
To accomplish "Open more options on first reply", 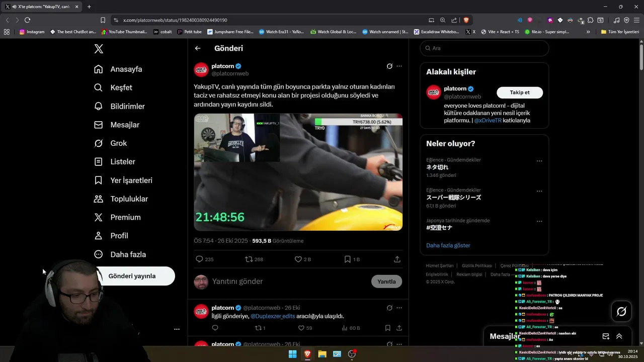I will click(x=399, y=308).
